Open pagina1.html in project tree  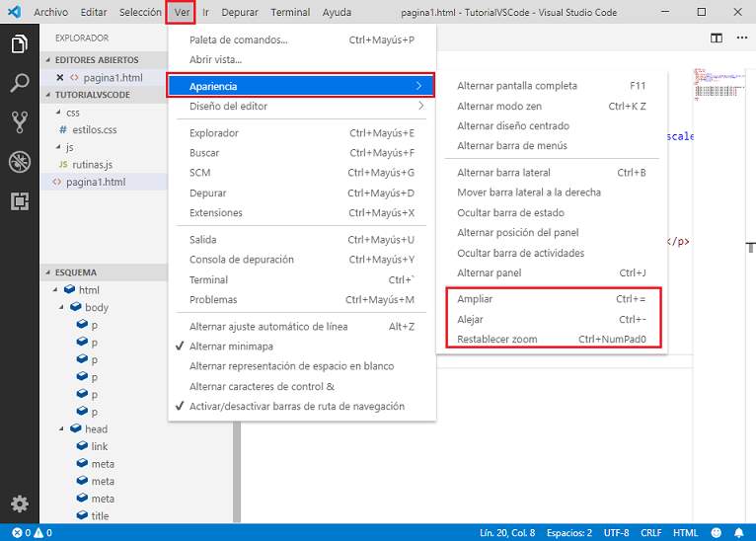click(96, 182)
